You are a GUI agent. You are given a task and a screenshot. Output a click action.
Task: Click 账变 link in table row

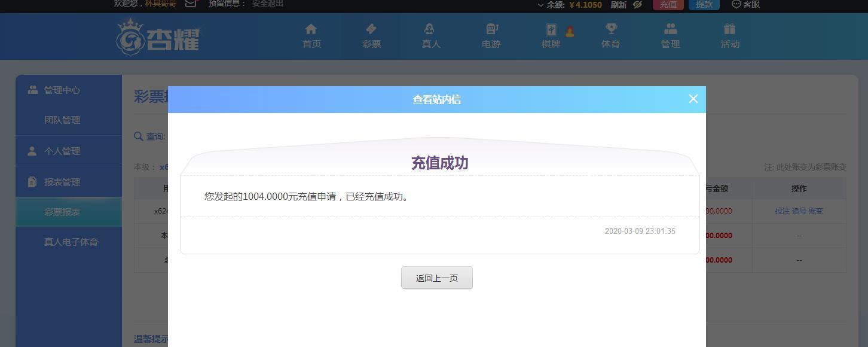tap(815, 211)
